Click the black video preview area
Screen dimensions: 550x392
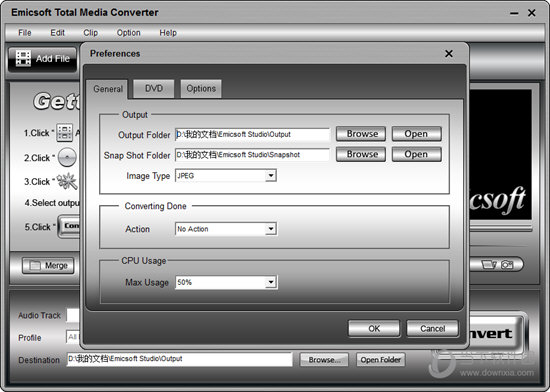tap(501, 154)
